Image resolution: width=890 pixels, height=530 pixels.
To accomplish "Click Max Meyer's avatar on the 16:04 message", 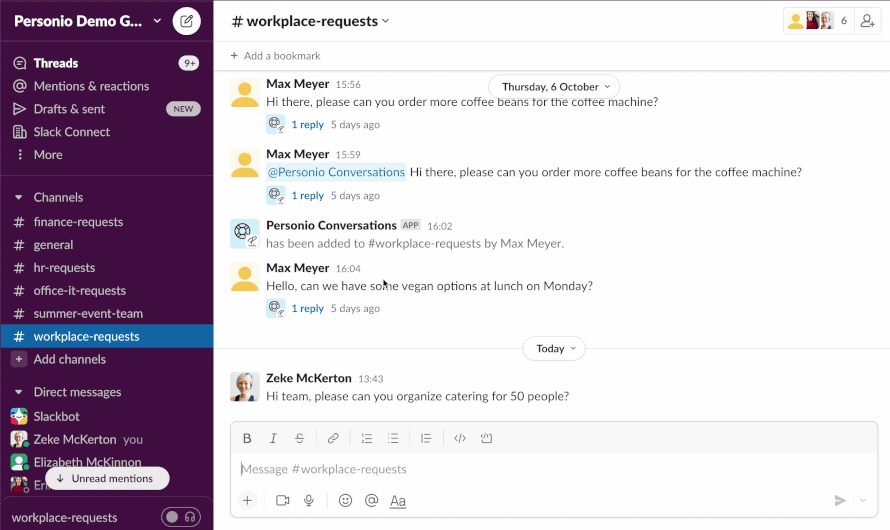I will click(x=245, y=276).
